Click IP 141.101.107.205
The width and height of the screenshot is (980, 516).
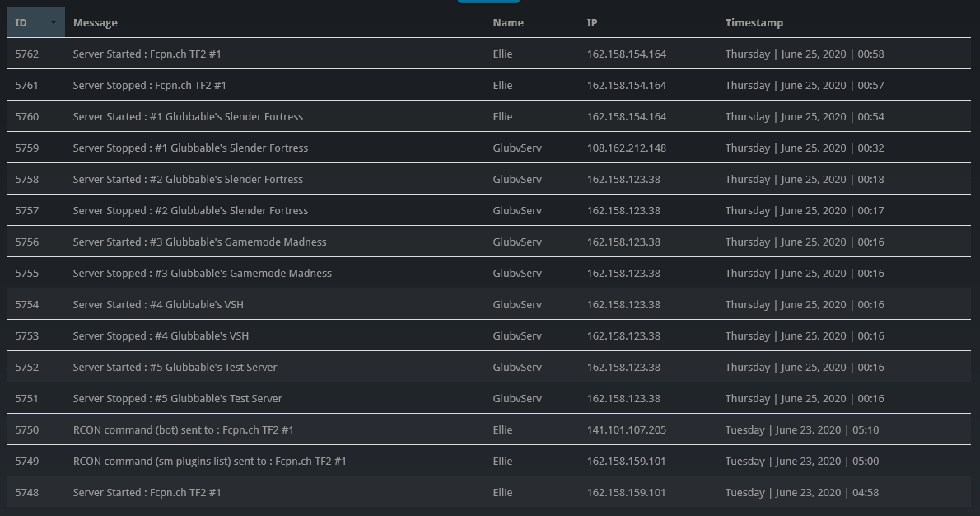[626, 429]
